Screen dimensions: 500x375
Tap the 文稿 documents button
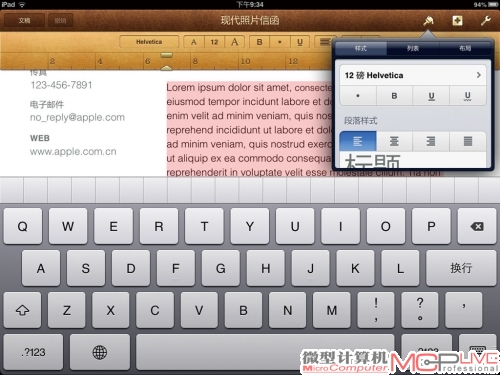[24, 21]
